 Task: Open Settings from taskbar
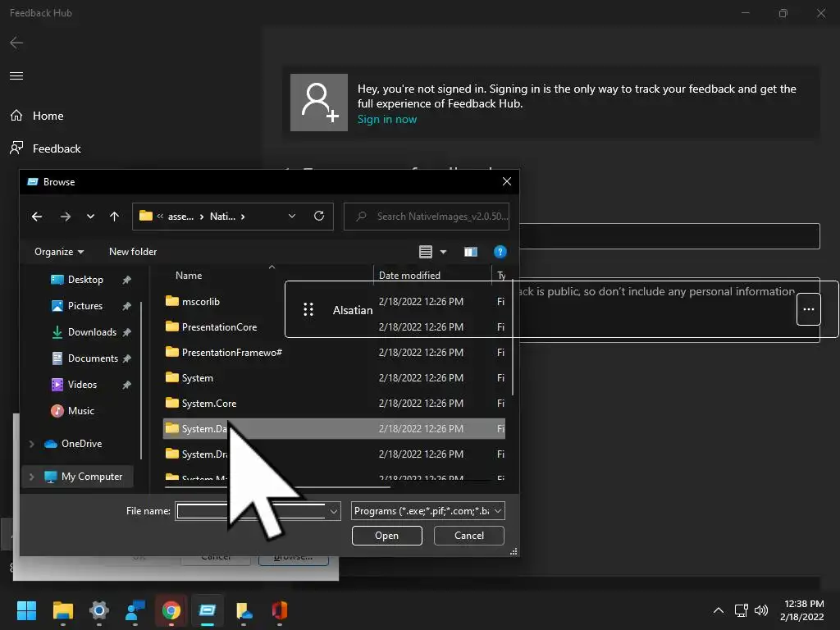[x=99, y=610]
